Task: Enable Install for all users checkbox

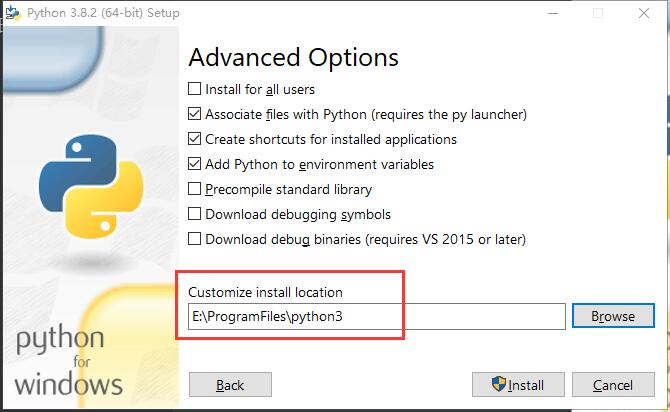Action: coord(194,89)
